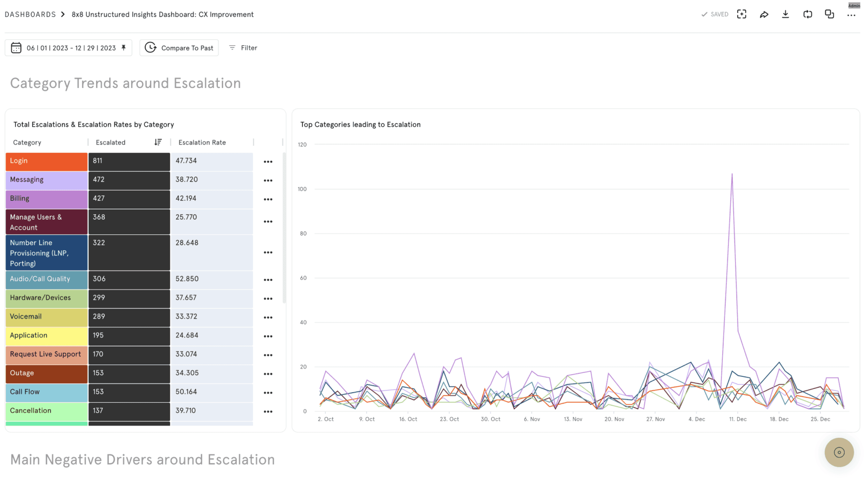Screen dimensions: 868x480
Task: Open options menu for Billing row
Action: coord(268,199)
